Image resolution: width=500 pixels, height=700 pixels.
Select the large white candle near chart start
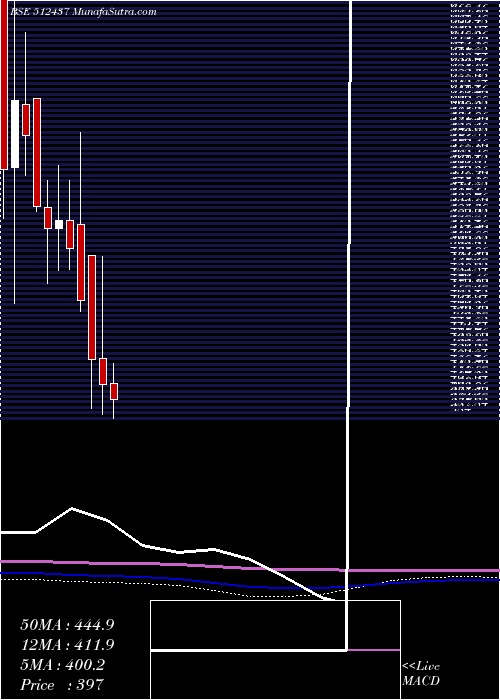pyautogui.click(x=15, y=134)
